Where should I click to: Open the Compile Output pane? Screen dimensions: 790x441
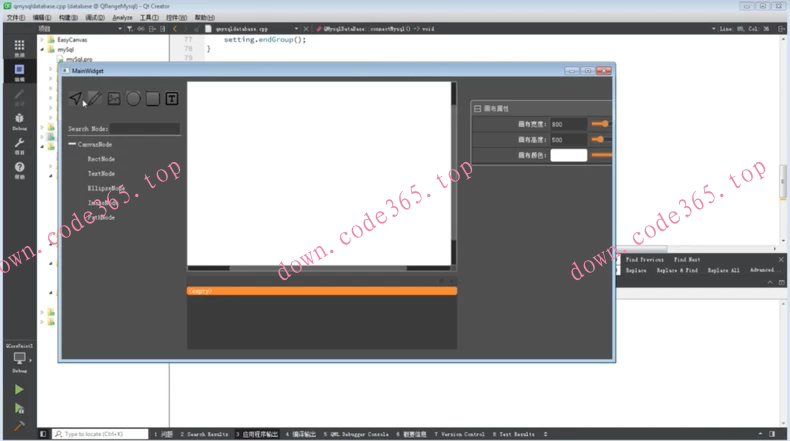coord(301,434)
